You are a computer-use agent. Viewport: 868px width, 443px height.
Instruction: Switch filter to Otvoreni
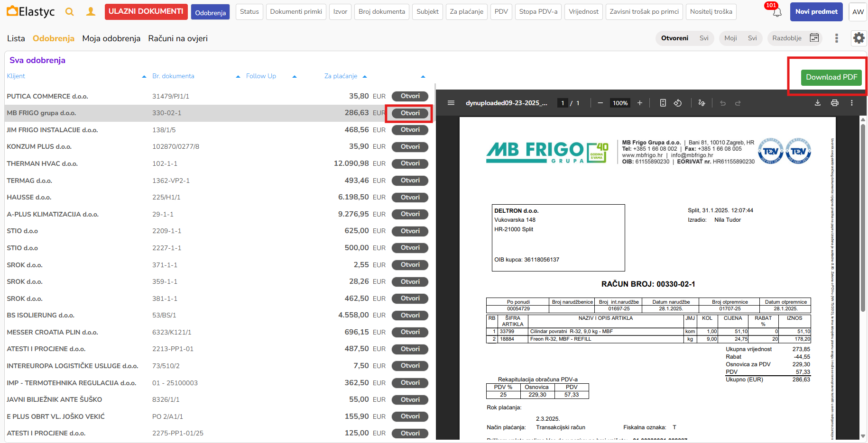(674, 38)
